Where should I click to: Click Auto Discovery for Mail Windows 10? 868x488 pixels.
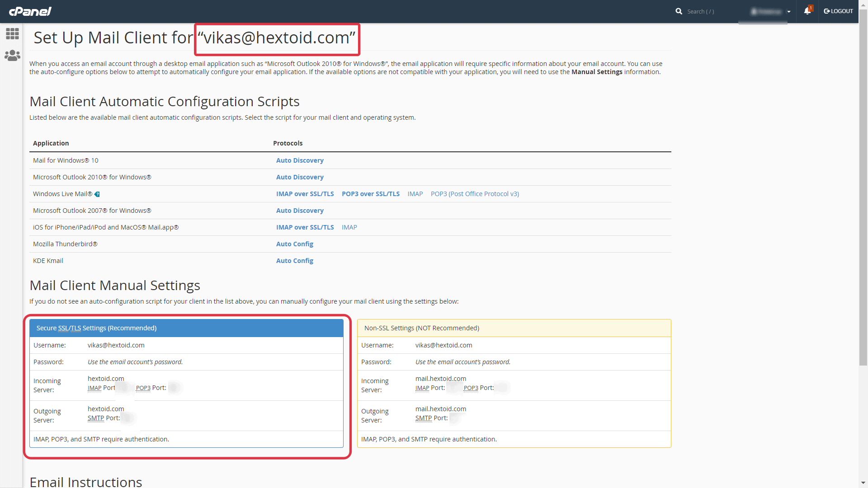[x=299, y=160]
